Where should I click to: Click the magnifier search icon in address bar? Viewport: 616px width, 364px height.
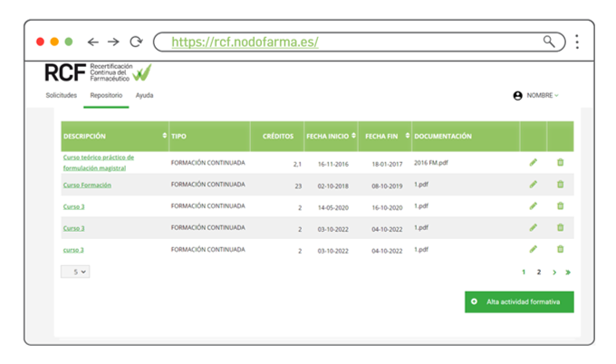pos(549,42)
